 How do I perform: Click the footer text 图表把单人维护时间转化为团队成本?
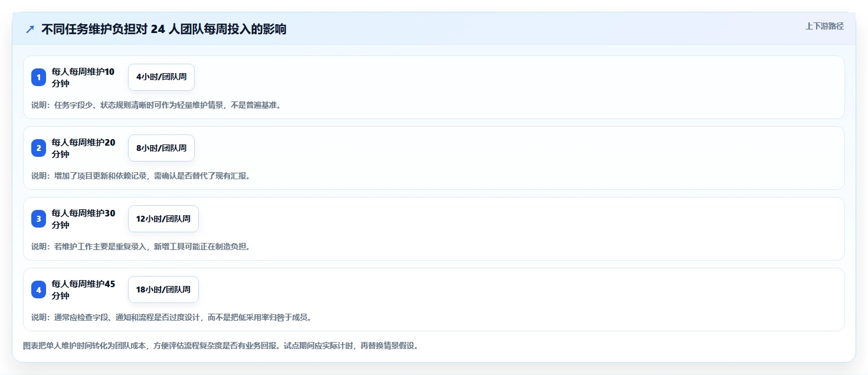tap(221, 346)
